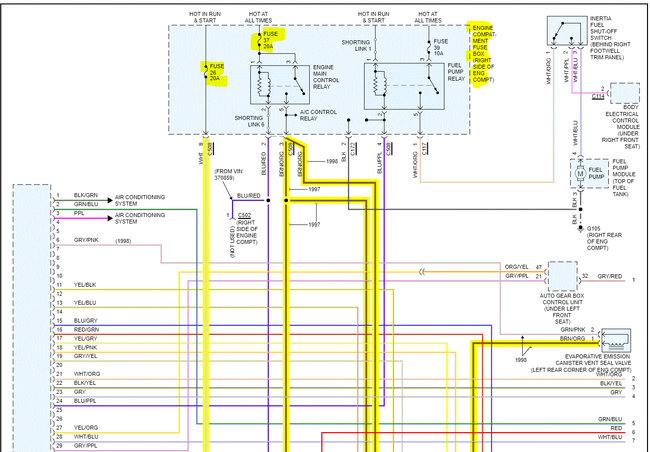650x452 pixels.
Task: Select the BLU/GRY wire label at pin 15
Action: (x=85, y=321)
